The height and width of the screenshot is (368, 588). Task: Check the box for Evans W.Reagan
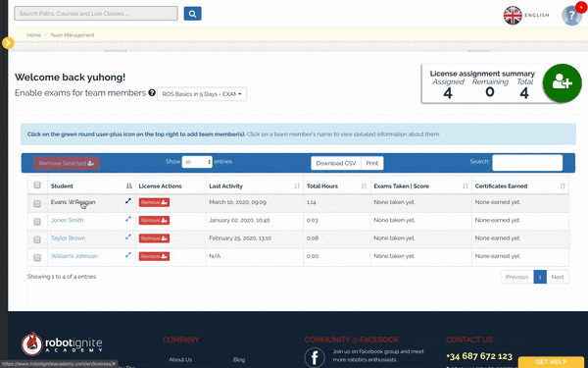(x=37, y=203)
